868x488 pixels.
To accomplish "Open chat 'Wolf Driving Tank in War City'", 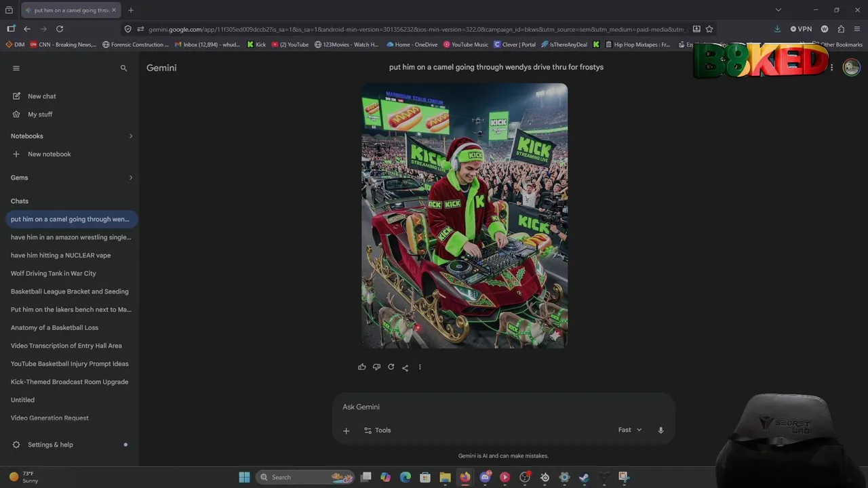I will (71, 273).
